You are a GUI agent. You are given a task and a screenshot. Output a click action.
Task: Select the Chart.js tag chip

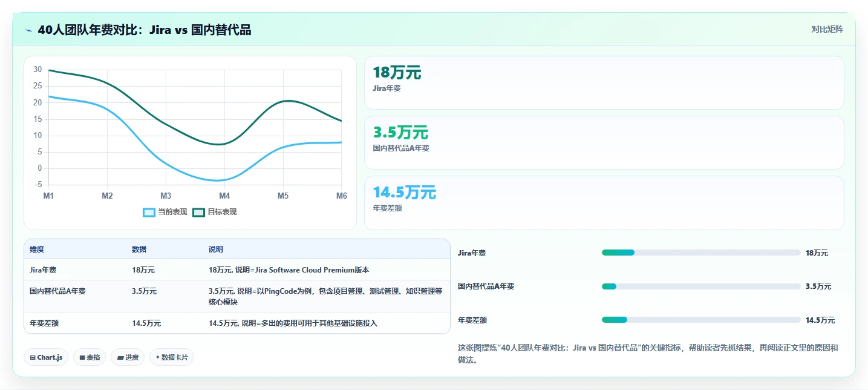click(x=46, y=357)
